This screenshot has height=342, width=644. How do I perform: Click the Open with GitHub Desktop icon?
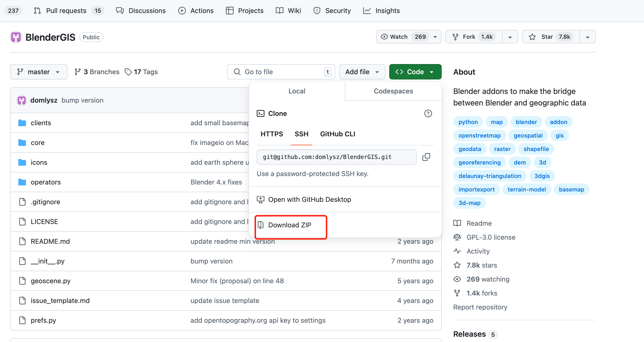click(261, 199)
